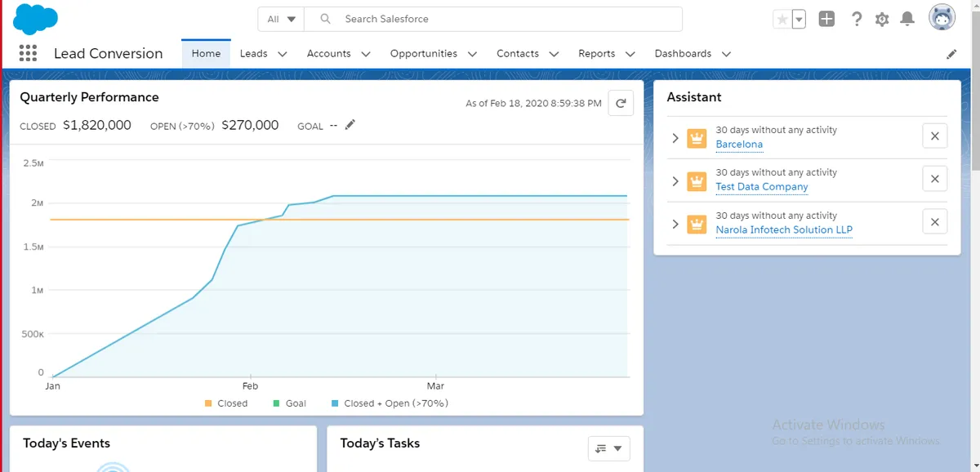Click the crown icon beside Narola Infotech Solution LLP
980x472 pixels.
click(x=697, y=224)
